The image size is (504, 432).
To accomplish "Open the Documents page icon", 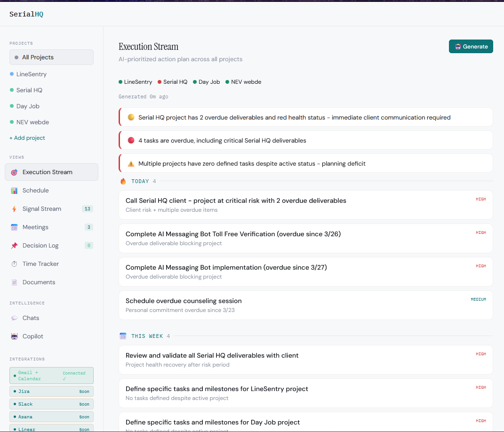I will 15,282.
